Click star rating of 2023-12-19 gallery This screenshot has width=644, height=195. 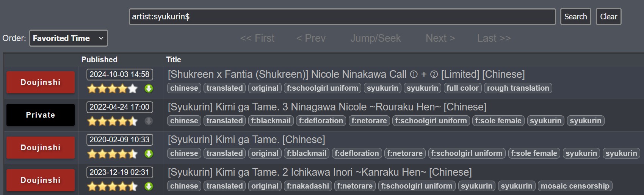coord(112,187)
